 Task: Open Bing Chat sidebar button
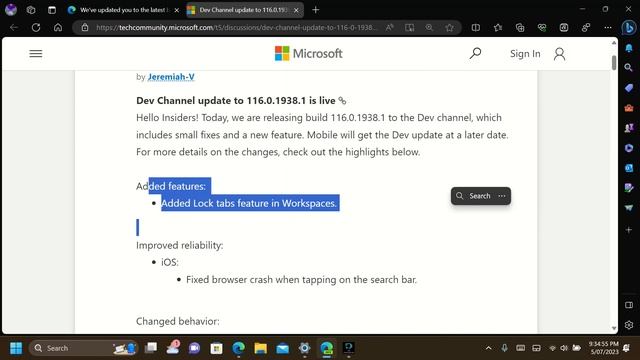(629, 27)
